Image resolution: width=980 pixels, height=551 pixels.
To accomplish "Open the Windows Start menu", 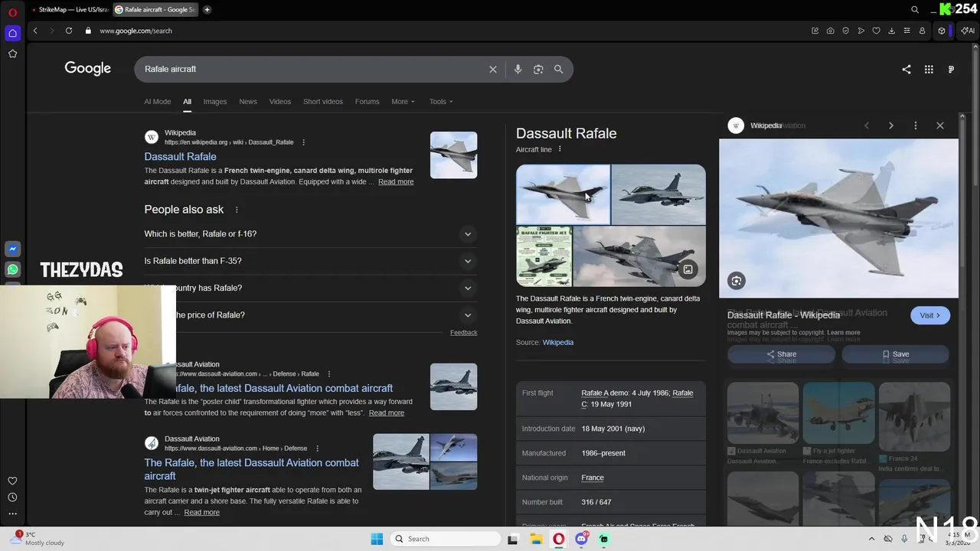I will click(x=377, y=539).
